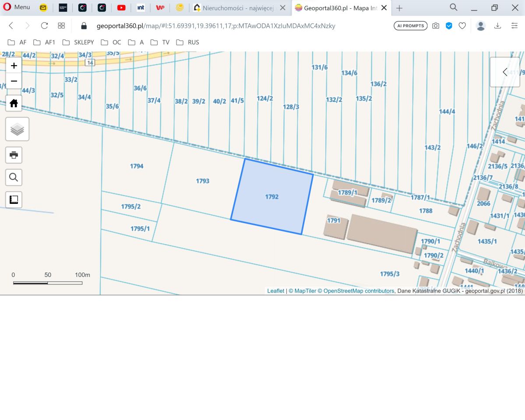Open the Opera Menu

(x=17, y=7)
